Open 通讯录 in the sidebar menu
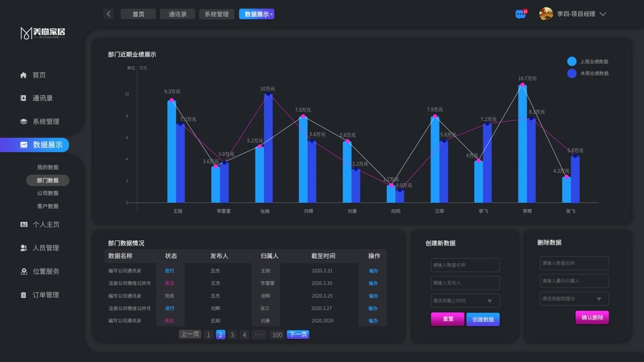This screenshot has width=644, height=362. pyautogui.click(x=43, y=98)
